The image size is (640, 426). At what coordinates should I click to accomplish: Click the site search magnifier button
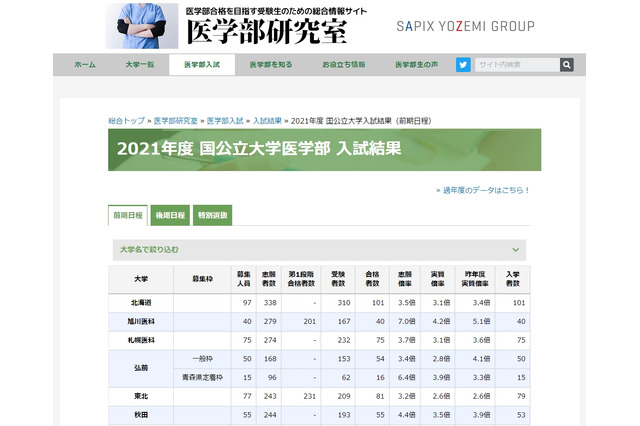(x=567, y=64)
